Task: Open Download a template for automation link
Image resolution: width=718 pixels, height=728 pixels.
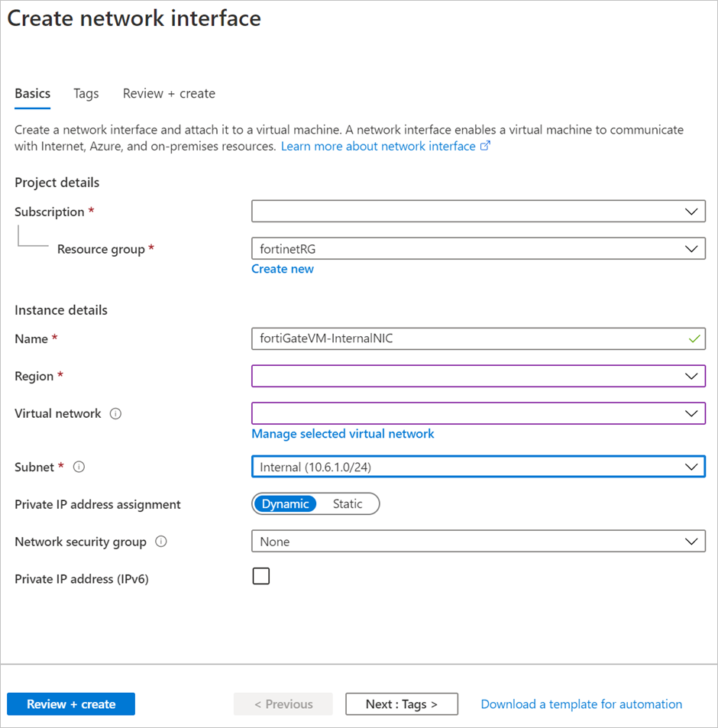Action: pyautogui.click(x=581, y=704)
